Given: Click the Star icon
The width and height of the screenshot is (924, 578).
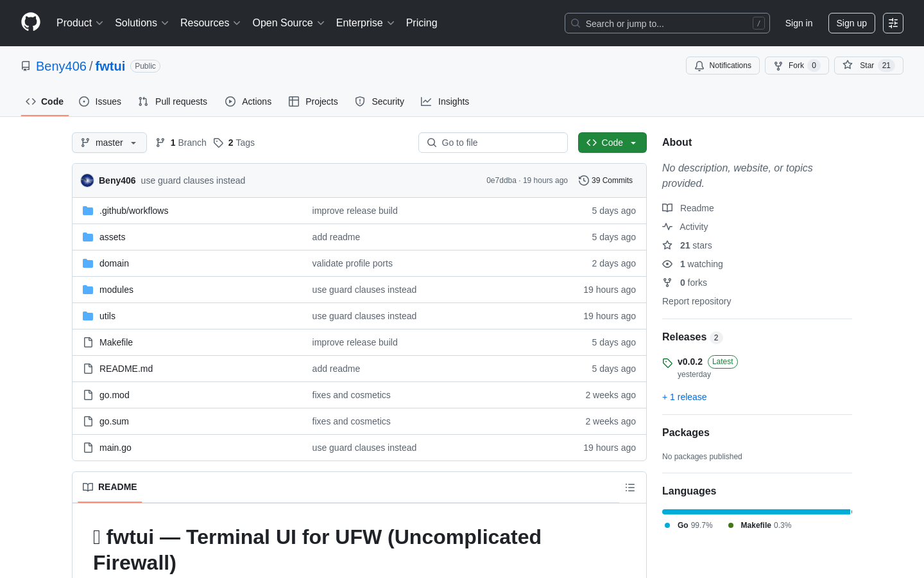Looking at the screenshot, I should [x=848, y=66].
